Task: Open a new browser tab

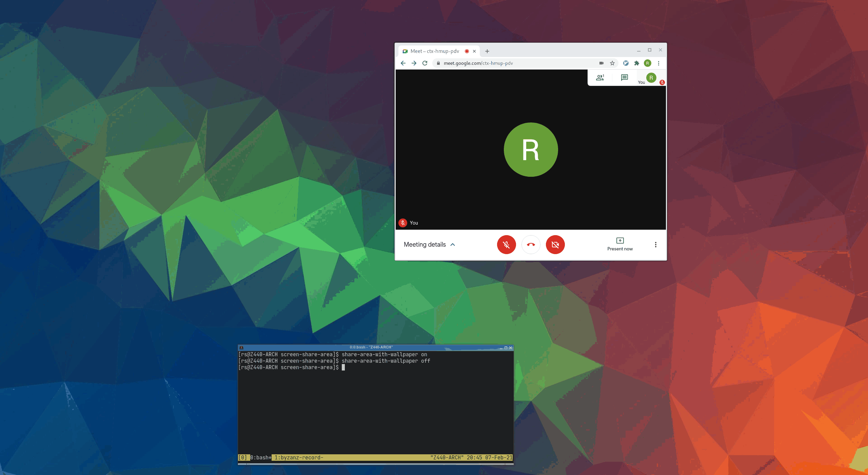Action: coord(487,51)
